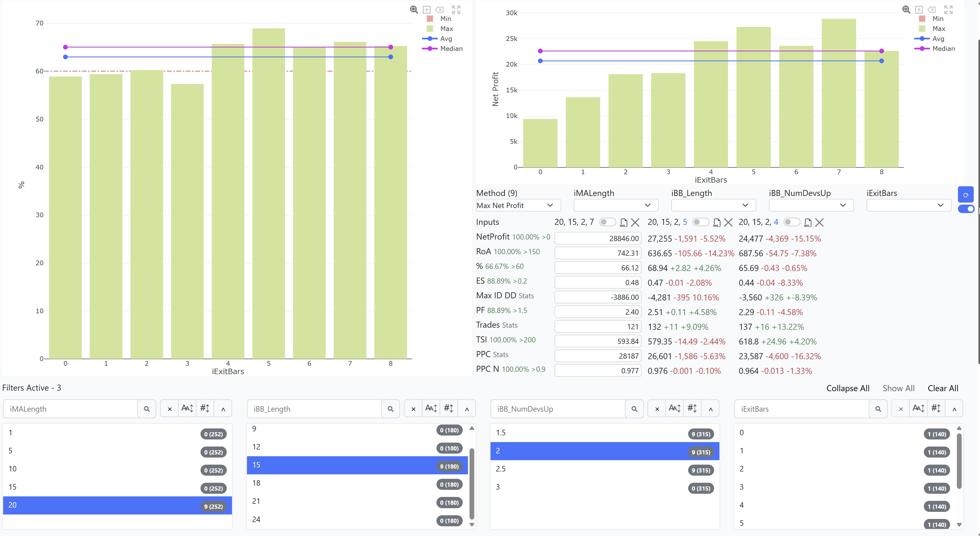Toggle the switch for inputs 20, 15, 2, 4
The height and width of the screenshot is (536, 980).
tap(792, 222)
